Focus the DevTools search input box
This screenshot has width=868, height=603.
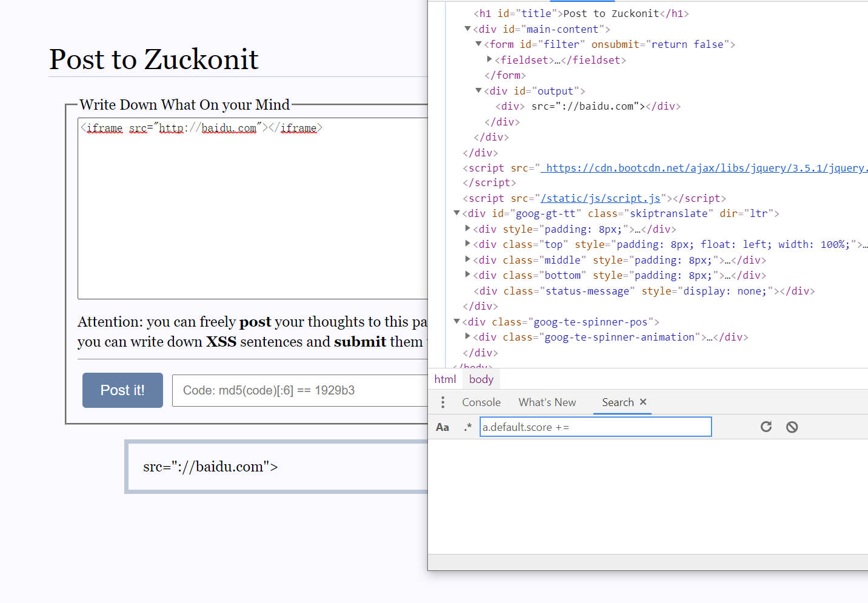[595, 427]
